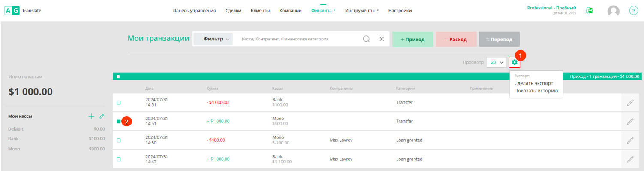The image size is (644, 171).
Task: Open the gear export settings icon
Action: point(515,62)
